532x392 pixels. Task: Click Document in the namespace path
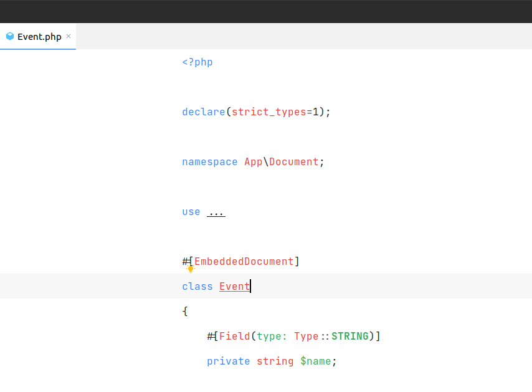coord(293,162)
